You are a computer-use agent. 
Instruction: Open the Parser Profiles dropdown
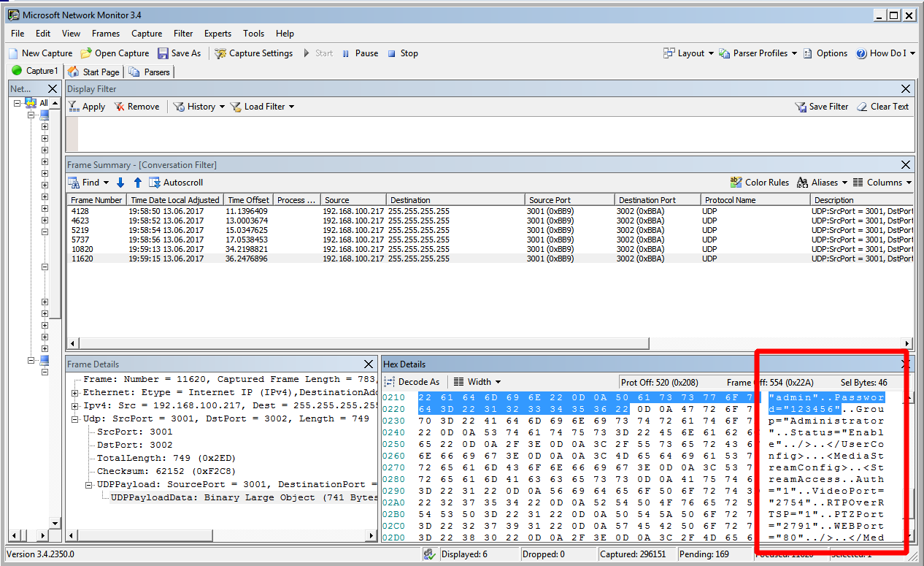758,53
